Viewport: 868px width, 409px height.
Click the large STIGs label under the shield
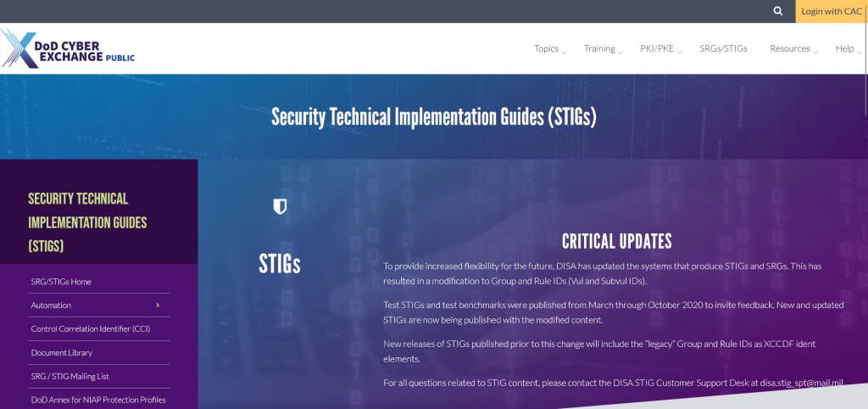click(x=280, y=264)
